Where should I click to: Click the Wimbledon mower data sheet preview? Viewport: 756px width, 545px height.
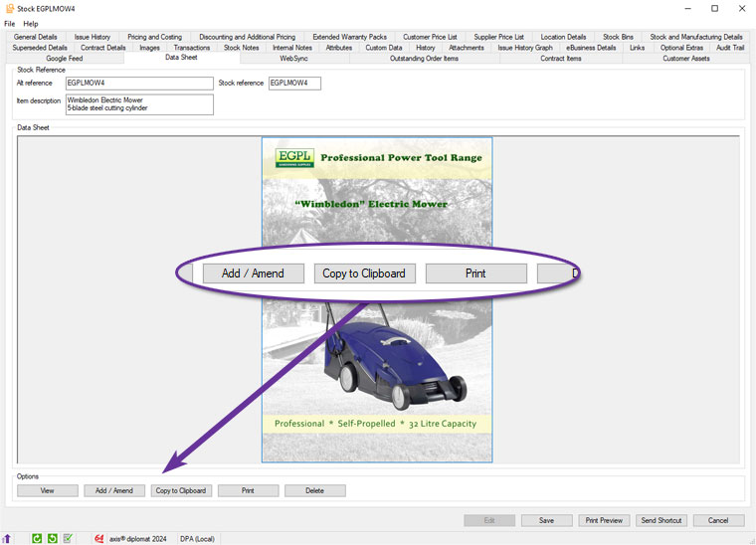[x=377, y=299]
